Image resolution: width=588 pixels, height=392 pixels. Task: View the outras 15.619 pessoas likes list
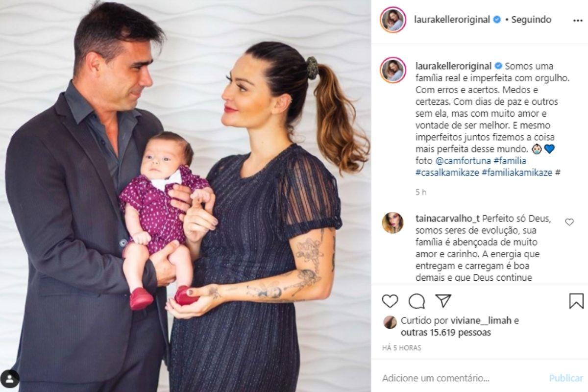(446, 333)
